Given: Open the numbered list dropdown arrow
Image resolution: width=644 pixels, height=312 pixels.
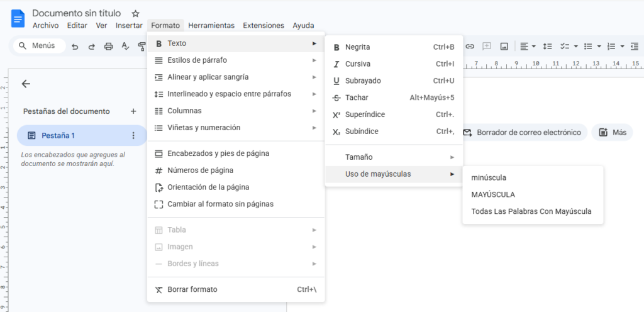Looking at the screenshot, I should coord(622,47).
